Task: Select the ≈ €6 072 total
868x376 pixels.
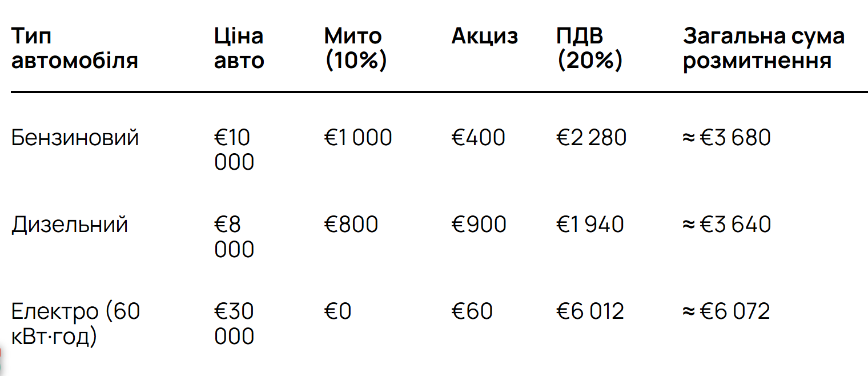Action: pos(726,311)
